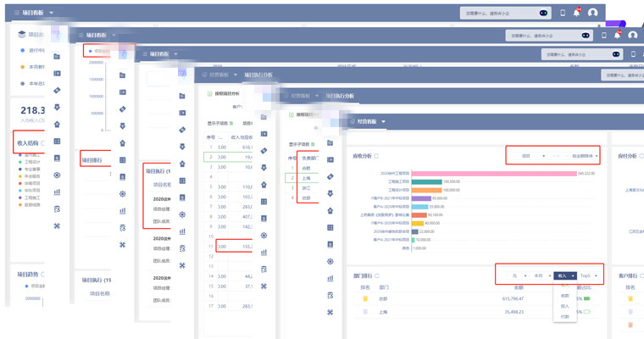Click the mobile phone icon in the topmost header
This screenshot has width=644, height=339.
(x=563, y=13)
